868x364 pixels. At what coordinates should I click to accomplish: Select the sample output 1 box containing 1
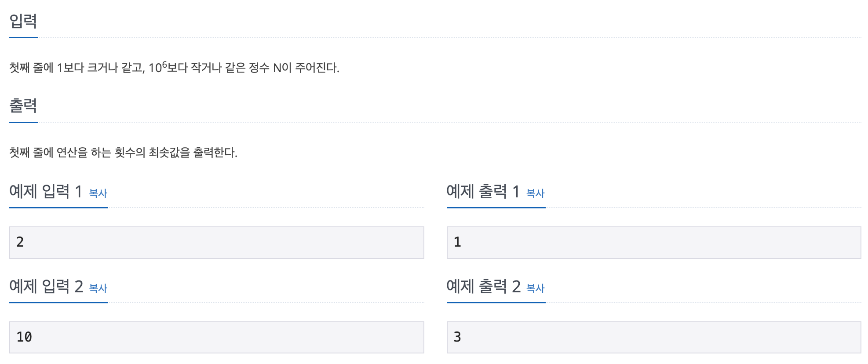[x=653, y=242]
